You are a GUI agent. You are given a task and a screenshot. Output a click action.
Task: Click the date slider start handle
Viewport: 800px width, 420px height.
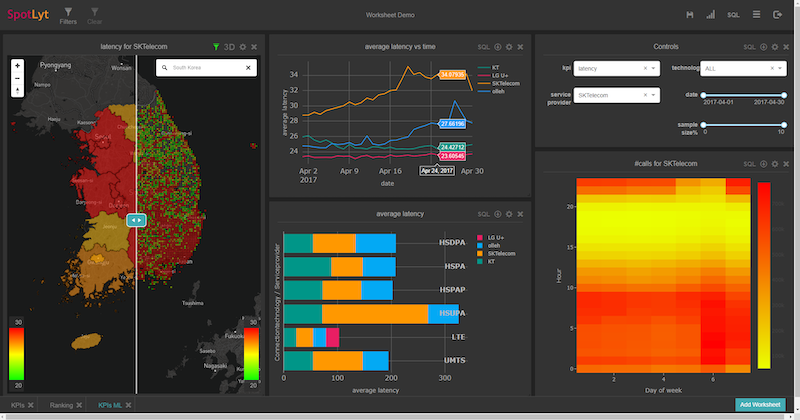point(703,95)
